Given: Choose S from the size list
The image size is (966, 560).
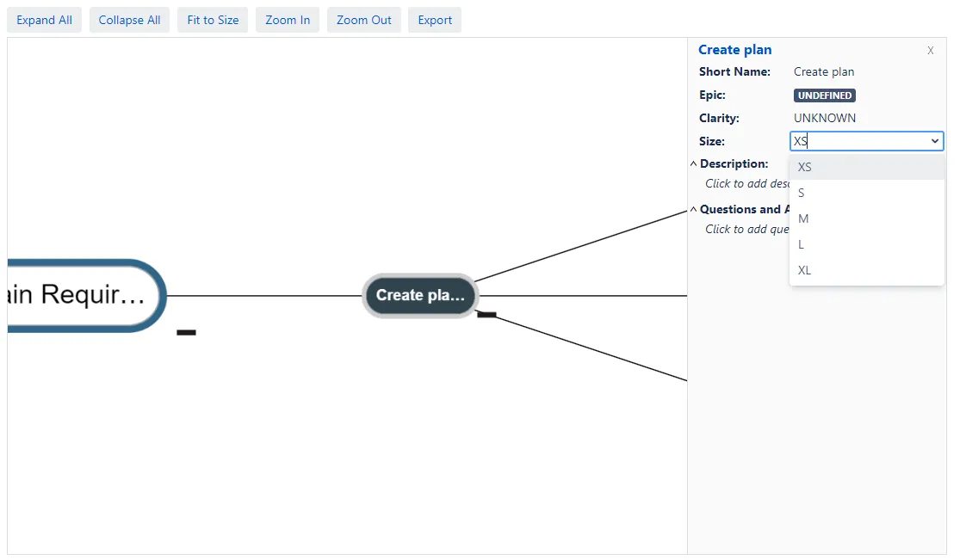Looking at the screenshot, I should click(867, 193).
